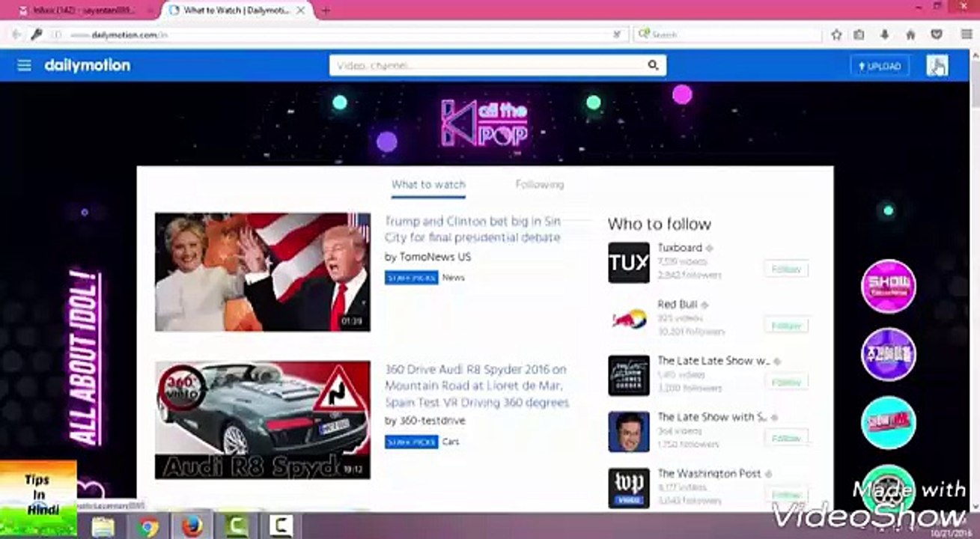Click The Washington Post channel logo
Screen dimensions: 980x539
[x=629, y=489]
